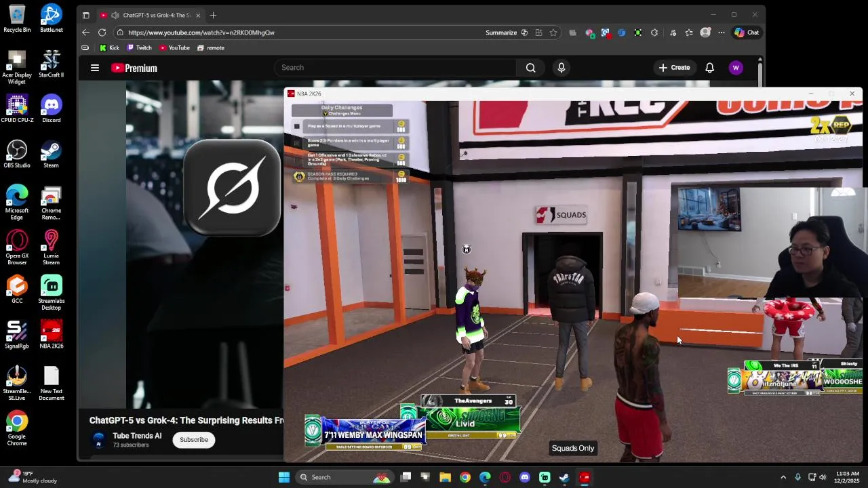Open StarCraft II desktop shortcut
Image resolution: width=868 pixels, height=488 pixels.
(51, 64)
